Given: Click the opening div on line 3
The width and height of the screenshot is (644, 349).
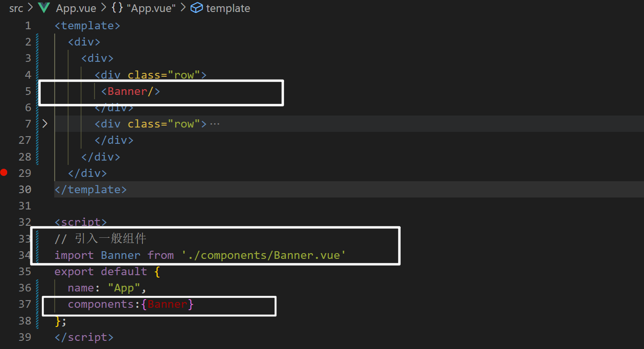Looking at the screenshot, I should click(97, 58).
